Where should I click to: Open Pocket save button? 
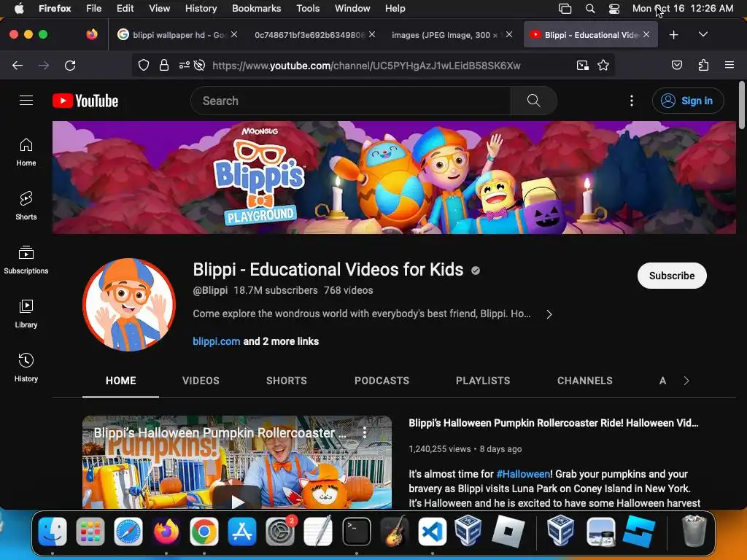pos(676,65)
